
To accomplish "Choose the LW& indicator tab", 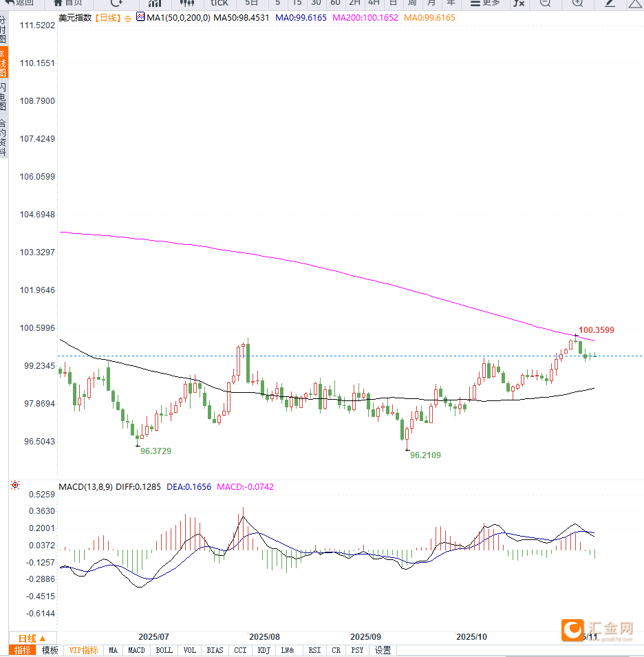I will click(288, 650).
